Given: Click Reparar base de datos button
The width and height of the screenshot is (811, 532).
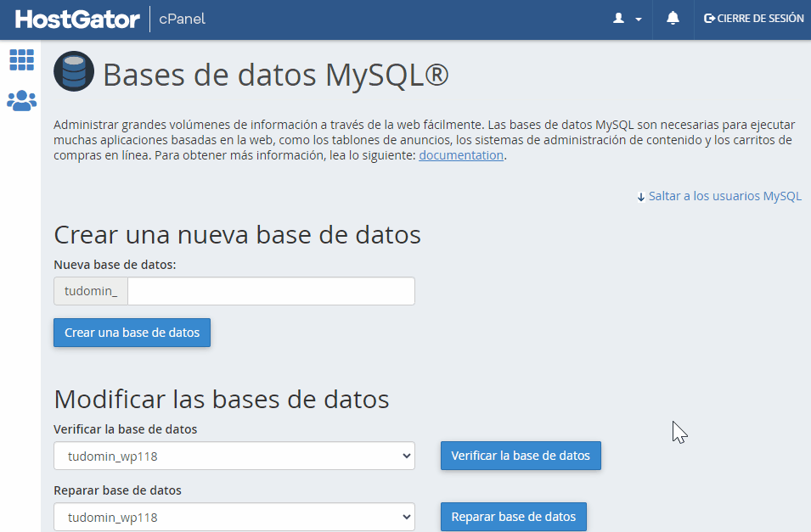Looking at the screenshot, I should pyautogui.click(x=514, y=517).
